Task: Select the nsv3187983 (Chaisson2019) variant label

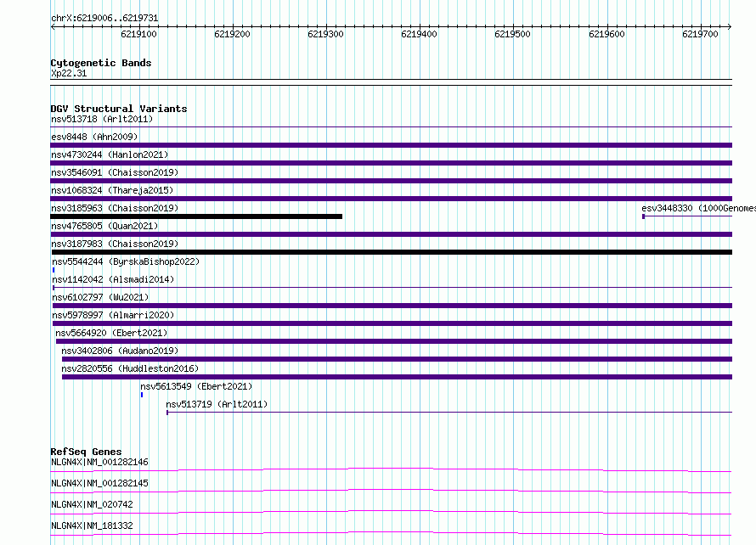Action: click(115, 244)
